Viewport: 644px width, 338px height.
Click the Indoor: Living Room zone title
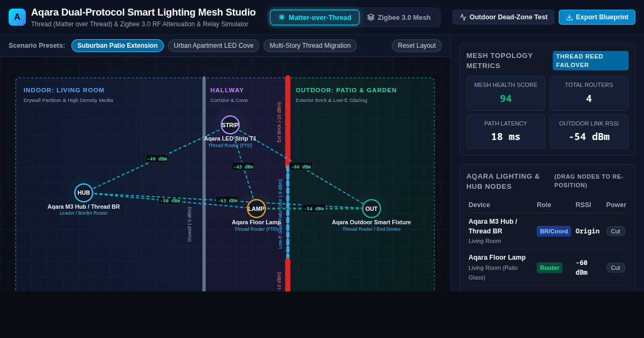point(64,90)
